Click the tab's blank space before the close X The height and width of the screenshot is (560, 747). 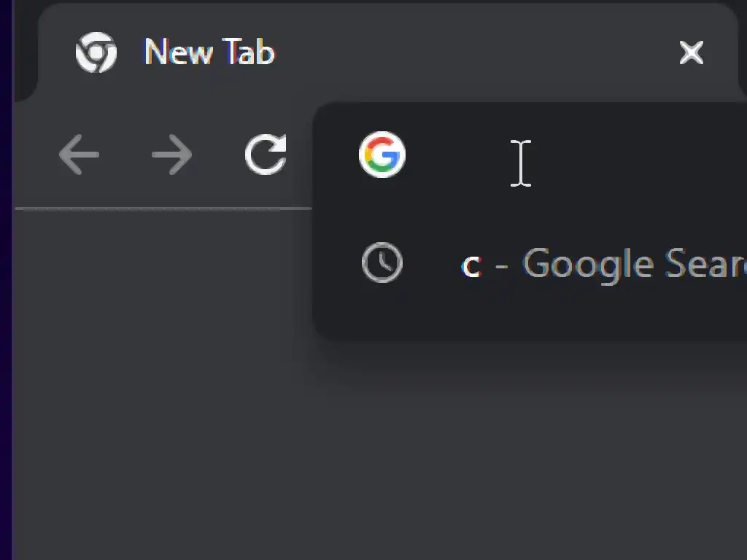(474, 52)
